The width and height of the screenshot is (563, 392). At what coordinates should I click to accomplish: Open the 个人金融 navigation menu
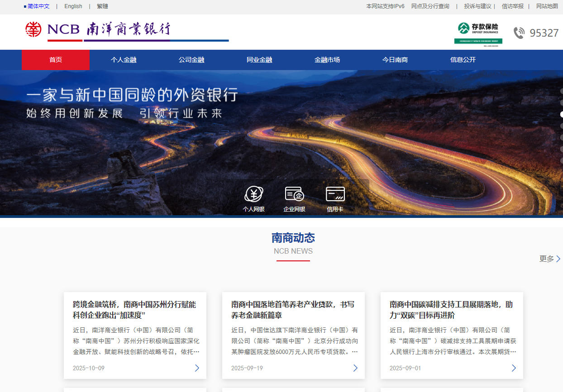click(124, 60)
